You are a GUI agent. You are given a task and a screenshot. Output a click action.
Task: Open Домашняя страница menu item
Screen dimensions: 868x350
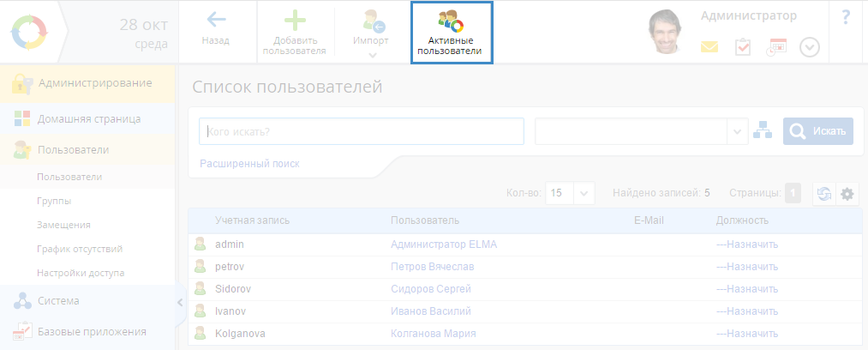pos(87,118)
